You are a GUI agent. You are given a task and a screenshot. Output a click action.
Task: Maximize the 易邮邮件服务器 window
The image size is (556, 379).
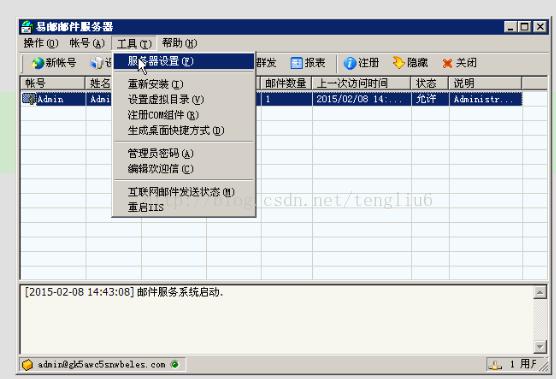525,27
